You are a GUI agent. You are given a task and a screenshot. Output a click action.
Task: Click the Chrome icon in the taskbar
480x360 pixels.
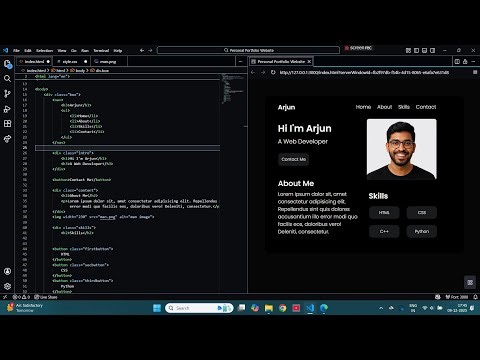[283, 308]
